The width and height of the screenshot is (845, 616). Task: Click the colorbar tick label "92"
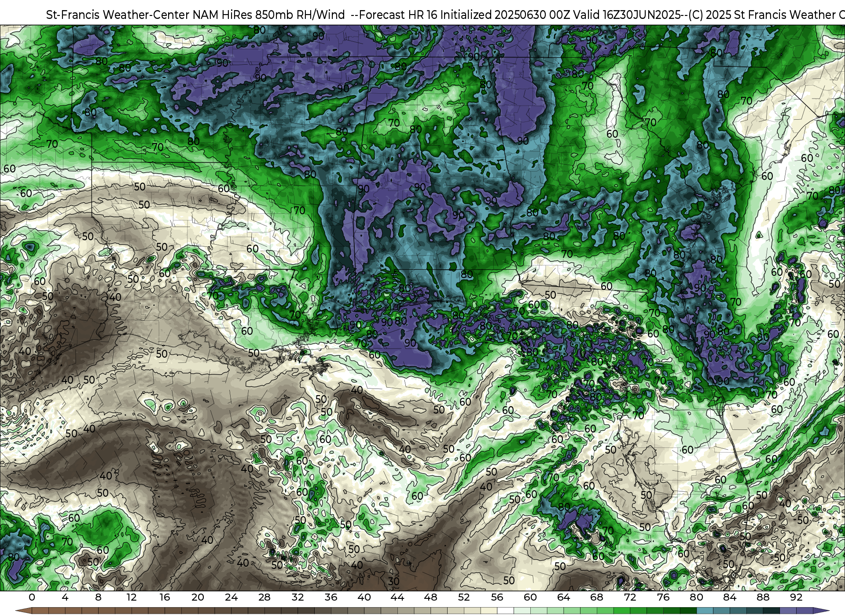coord(796,597)
